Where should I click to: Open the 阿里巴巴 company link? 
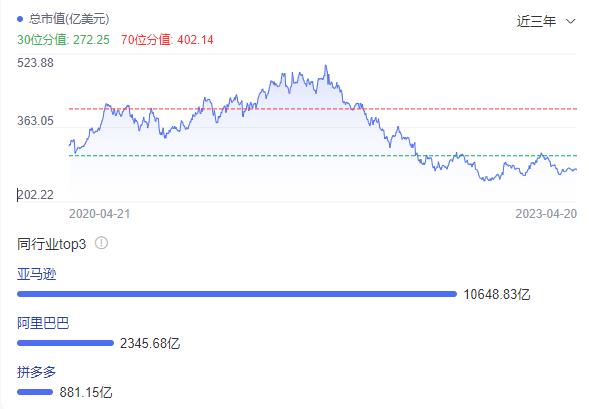(x=43, y=323)
